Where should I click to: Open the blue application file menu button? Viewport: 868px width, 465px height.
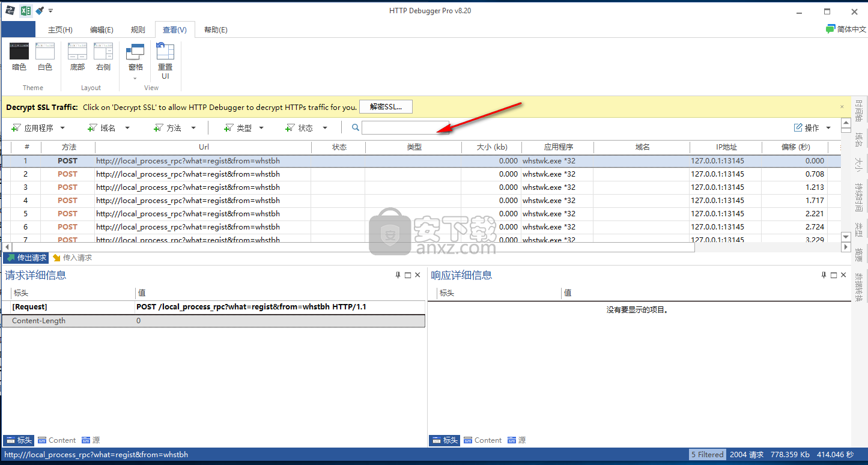coord(19,29)
